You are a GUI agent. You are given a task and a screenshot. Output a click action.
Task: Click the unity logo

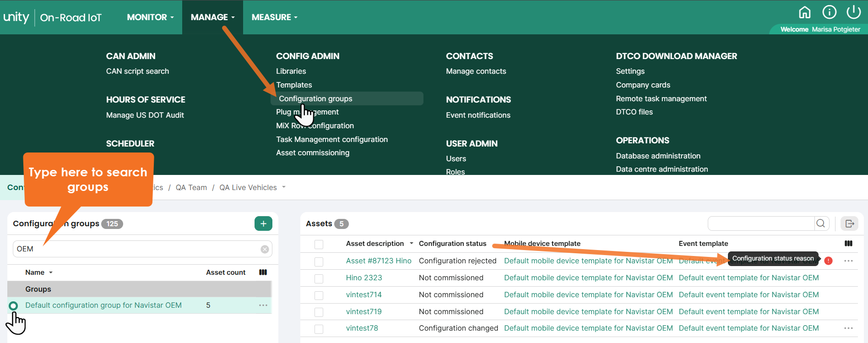[x=16, y=17]
